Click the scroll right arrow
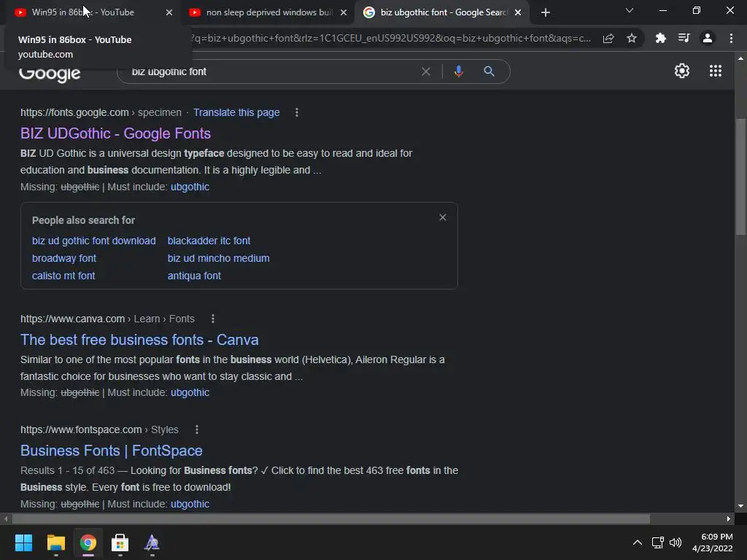The width and height of the screenshot is (747, 560). (729, 518)
